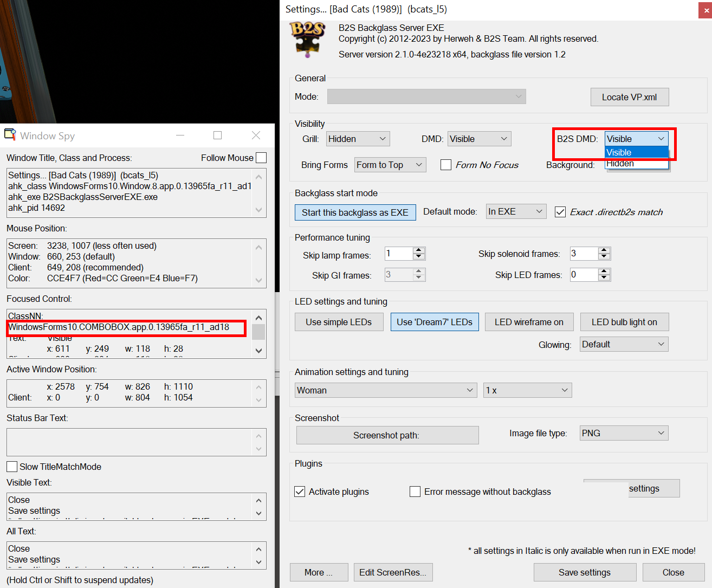This screenshot has width=712, height=588.
Task: Open the Bring Forms dropdown
Action: pyautogui.click(x=391, y=165)
